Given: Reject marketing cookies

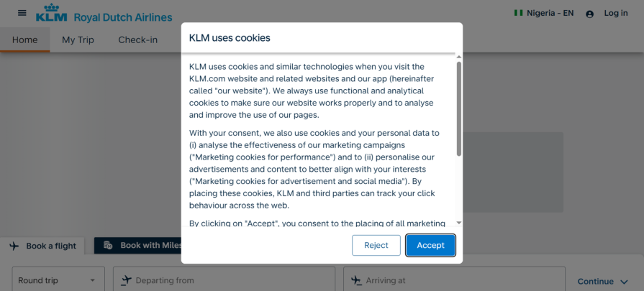Looking at the screenshot, I should coord(376,245).
